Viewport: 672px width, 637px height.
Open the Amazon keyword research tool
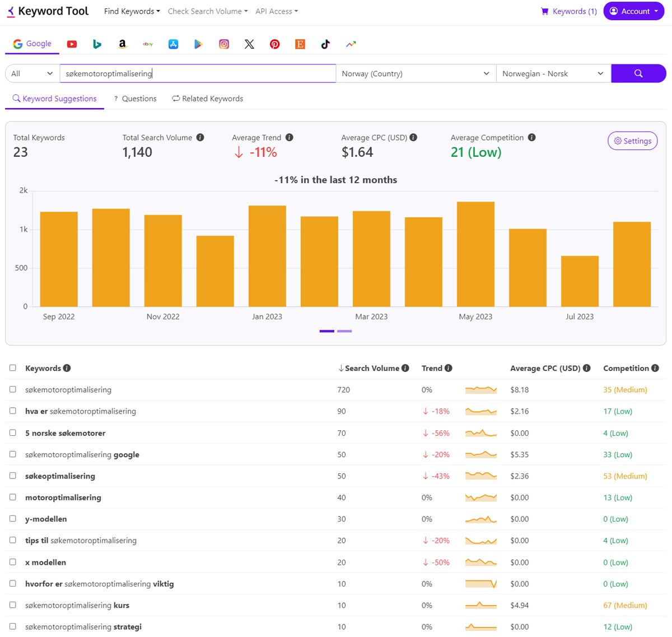point(122,44)
